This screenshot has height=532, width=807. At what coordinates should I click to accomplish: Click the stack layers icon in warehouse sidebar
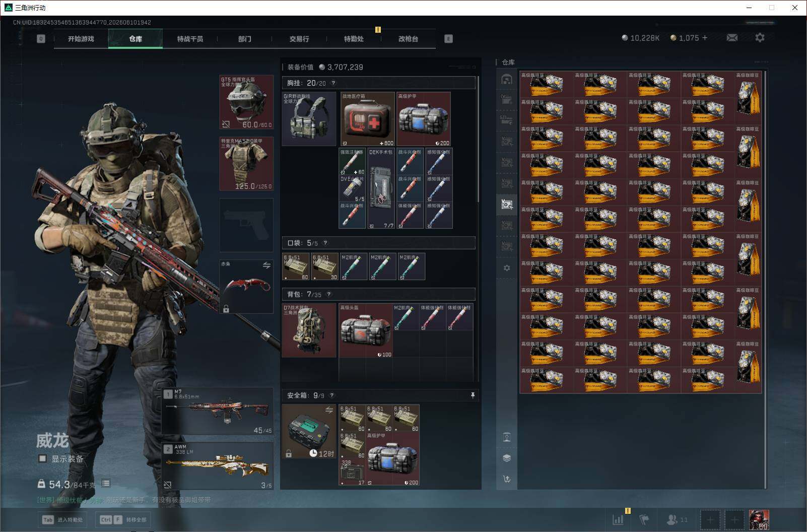507,458
